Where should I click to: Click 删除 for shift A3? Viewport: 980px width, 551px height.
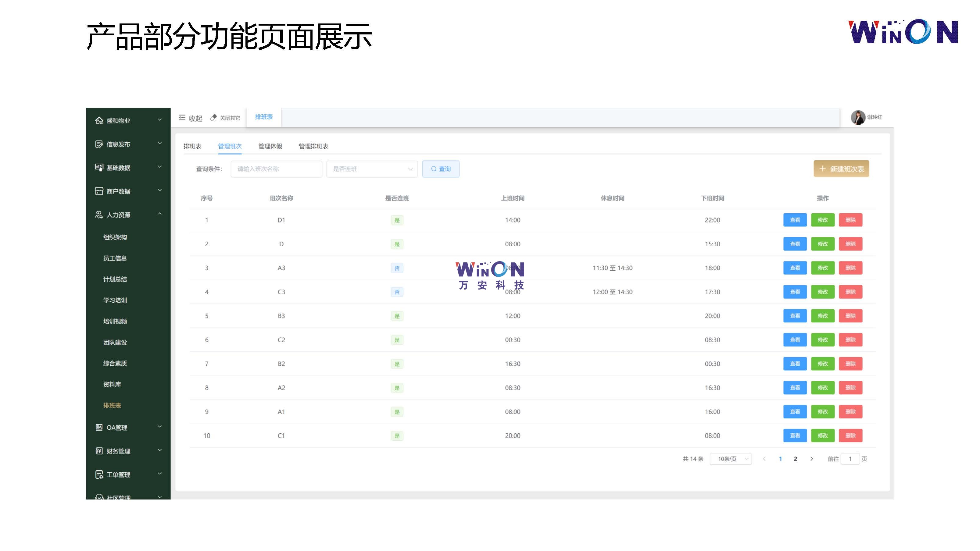[851, 268]
